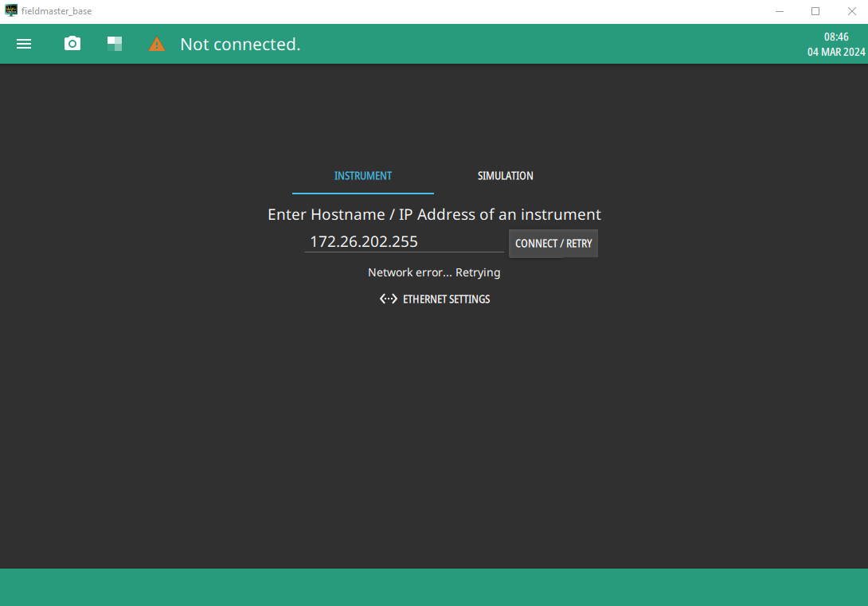Screen dimensions: 868x606
Task: Open the hamburger navigation menu
Action: 24,45
